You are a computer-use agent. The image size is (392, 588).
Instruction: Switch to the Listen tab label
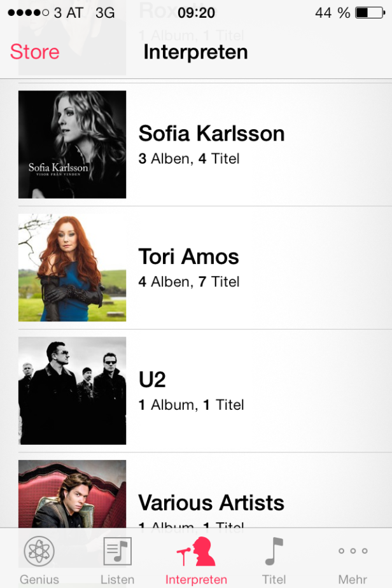click(x=118, y=579)
